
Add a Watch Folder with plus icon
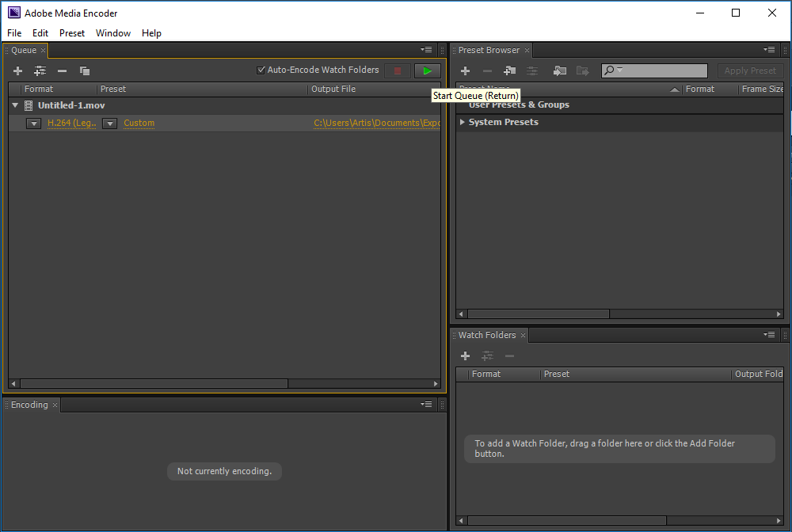tap(465, 355)
